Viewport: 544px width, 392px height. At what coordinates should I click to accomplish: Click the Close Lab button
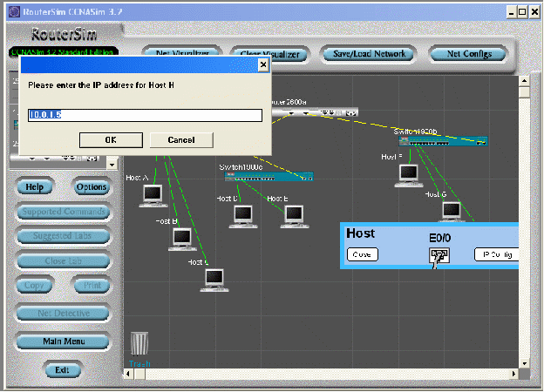(x=64, y=261)
